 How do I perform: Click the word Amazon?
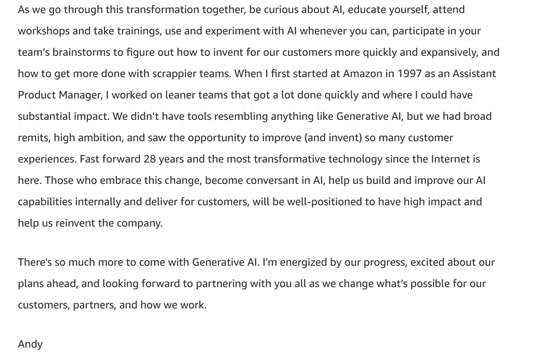point(363,74)
